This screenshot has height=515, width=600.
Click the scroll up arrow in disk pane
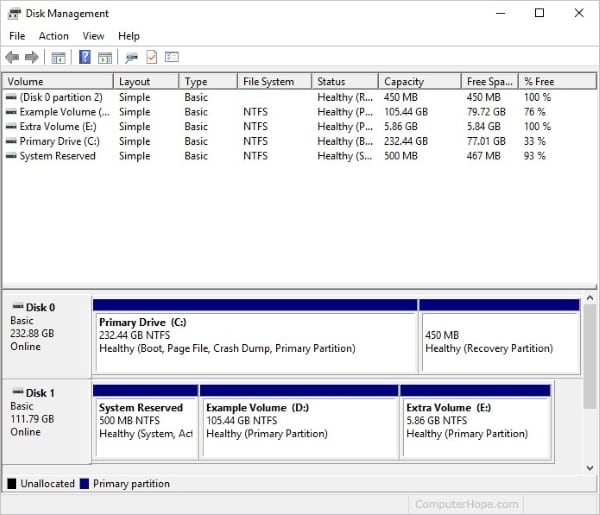pyautogui.click(x=590, y=298)
